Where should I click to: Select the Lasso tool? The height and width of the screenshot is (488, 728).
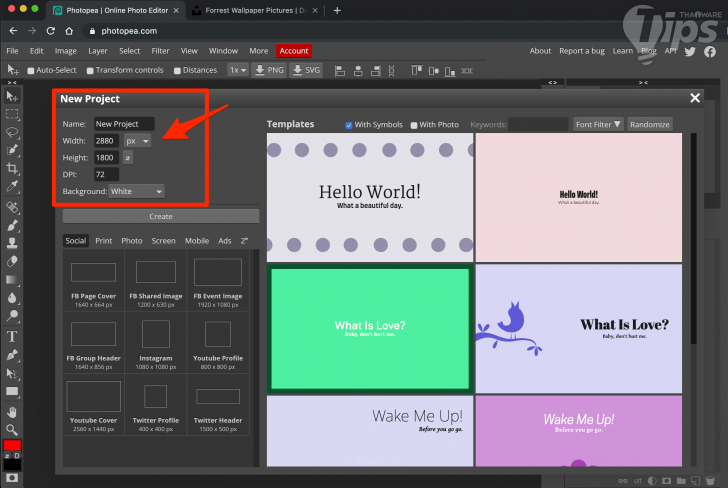point(12,132)
